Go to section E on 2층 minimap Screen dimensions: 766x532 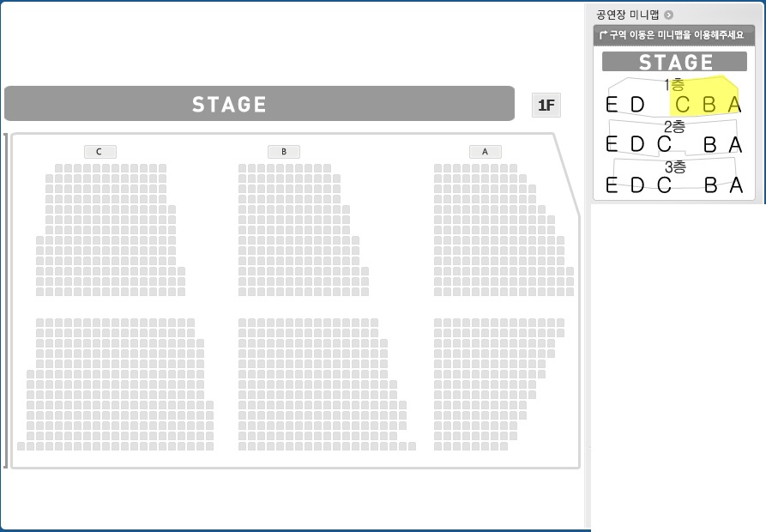pos(612,144)
